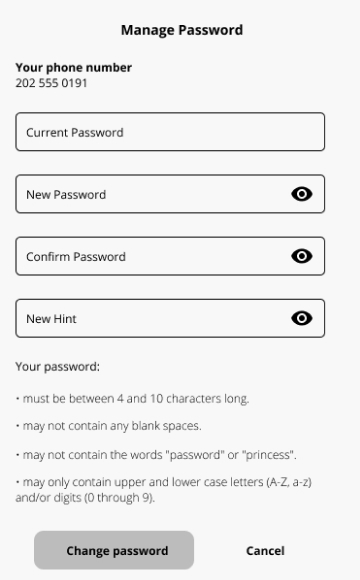360x580 pixels.
Task: Toggle visibility of the New Password field
Action: click(302, 194)
